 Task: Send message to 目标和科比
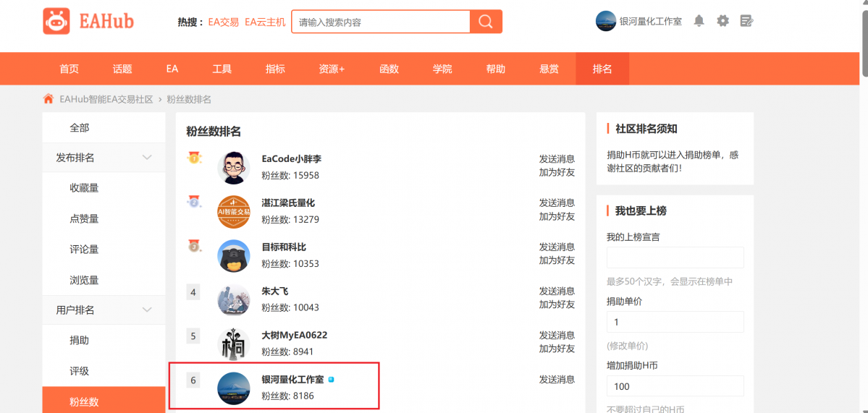[x=557, y=247]
